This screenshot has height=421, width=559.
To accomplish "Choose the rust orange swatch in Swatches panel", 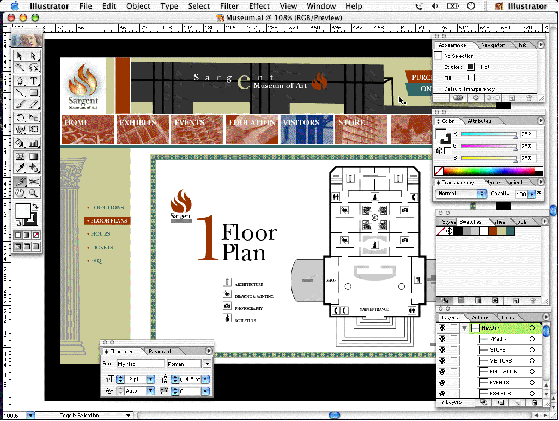I will point(493,231).
